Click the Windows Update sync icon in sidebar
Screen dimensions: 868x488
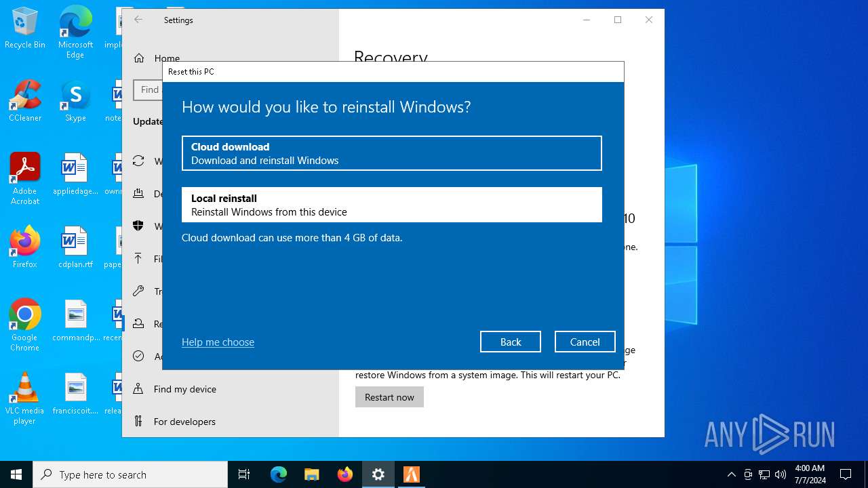[x=138, y=161]
